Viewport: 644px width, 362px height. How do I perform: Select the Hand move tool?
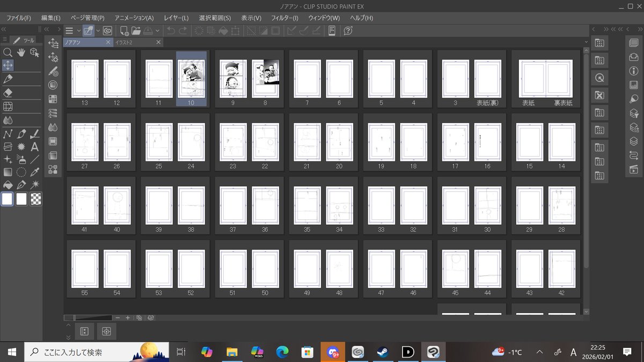21,52
